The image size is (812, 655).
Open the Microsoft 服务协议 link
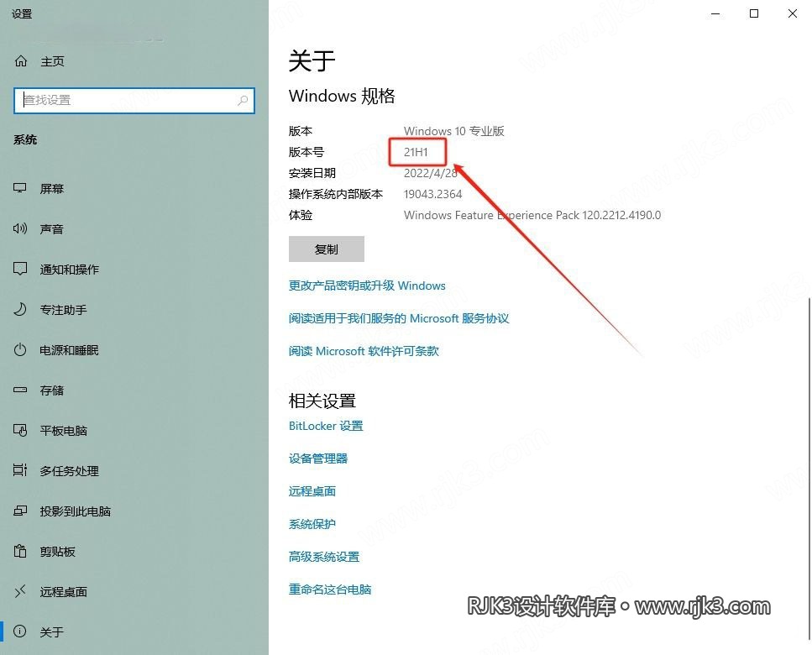(x=399, y=318)
